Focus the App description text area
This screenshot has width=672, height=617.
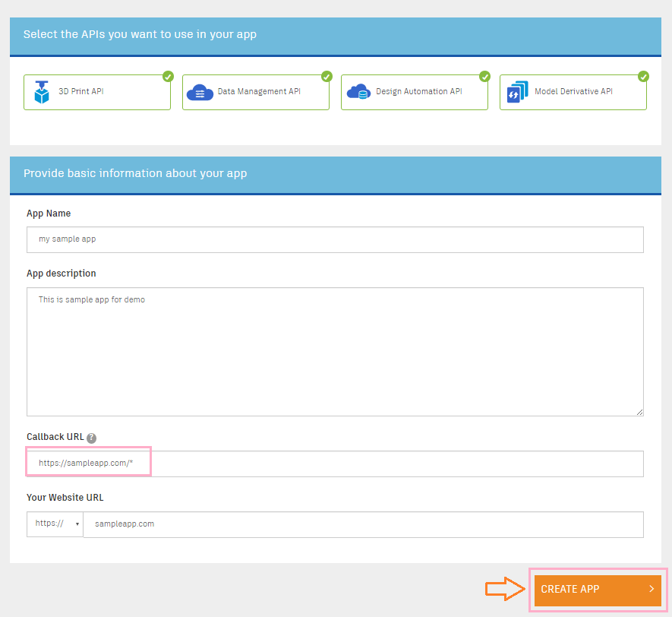[x=335, y=351]
